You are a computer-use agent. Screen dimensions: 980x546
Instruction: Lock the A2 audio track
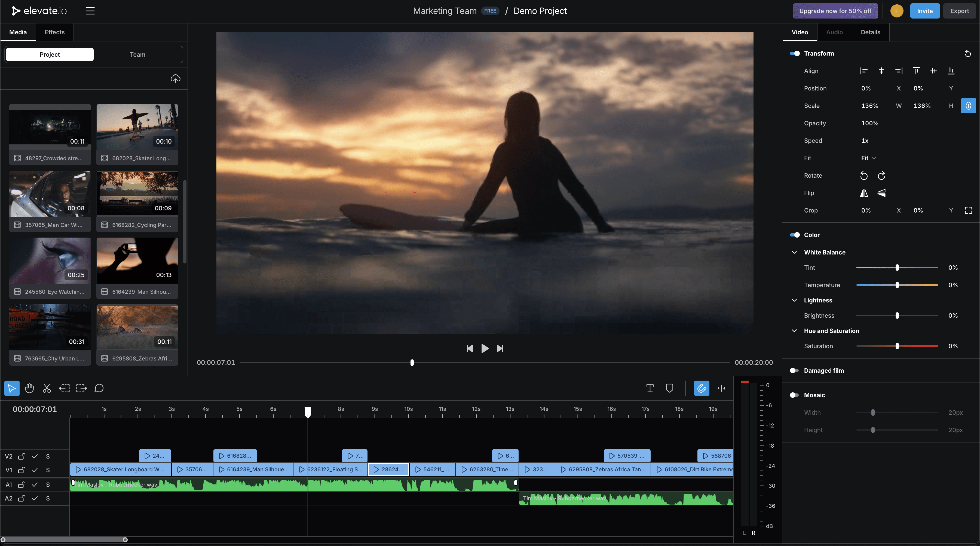pos(22,498)
